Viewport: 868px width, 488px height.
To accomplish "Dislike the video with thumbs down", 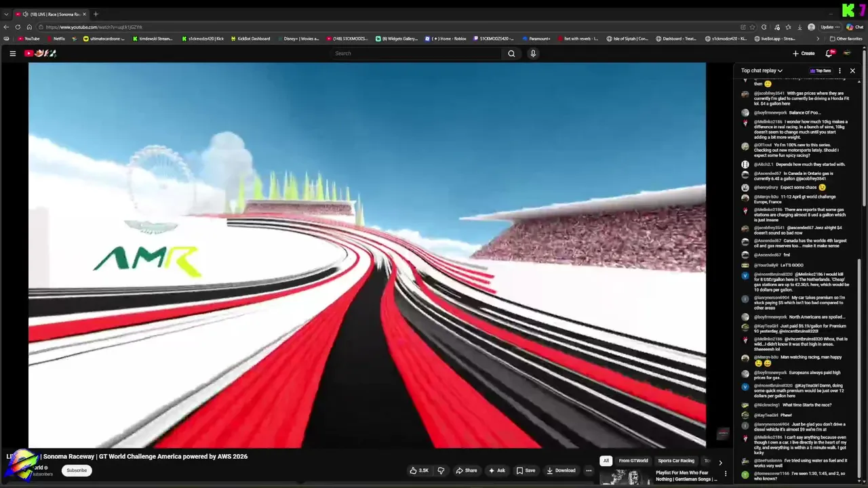I will tap(441, 470).
